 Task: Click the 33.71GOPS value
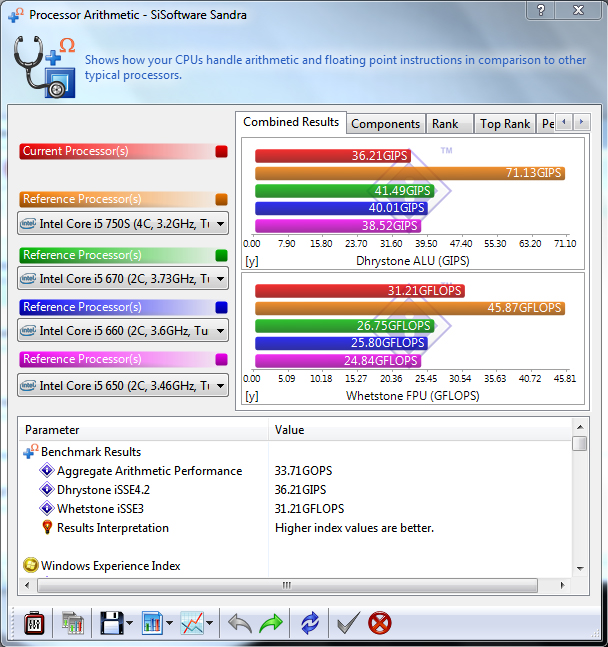[303, 471]
